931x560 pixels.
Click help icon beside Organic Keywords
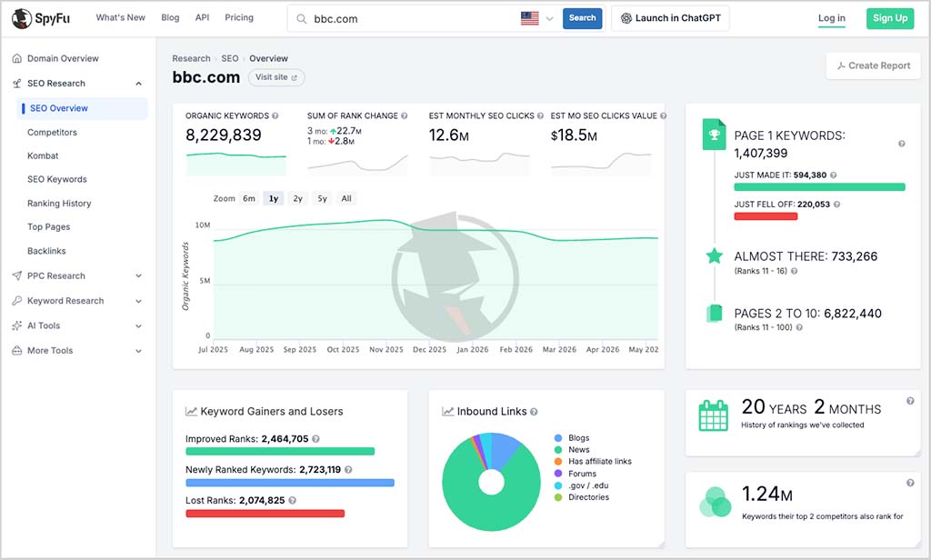click(x=275, y=115)
